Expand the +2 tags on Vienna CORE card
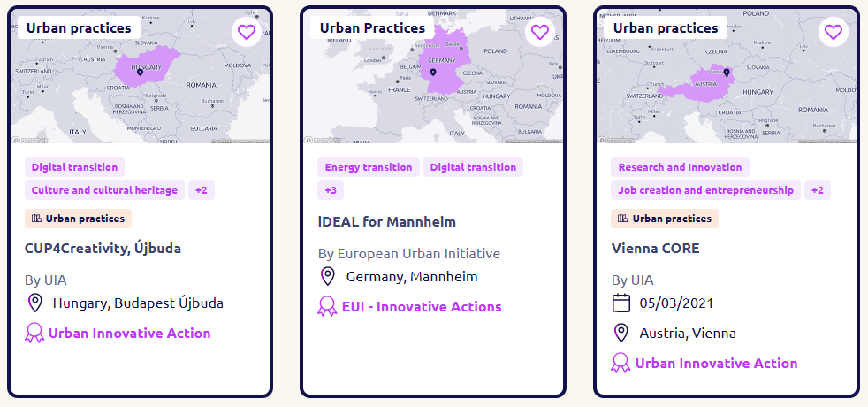868x407 pixels. pos(817,190)
